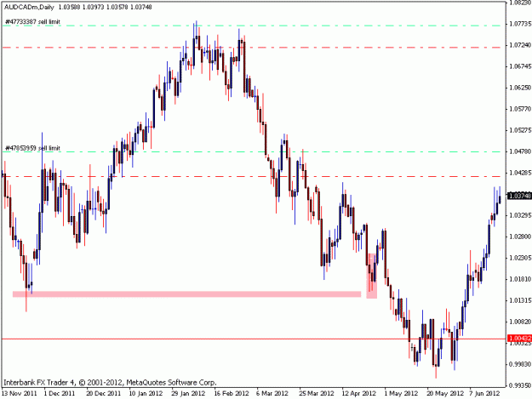Click the 1.05275 price axis value
The height and width of the screenshot is (399, 532).
click(x=520, y=130)
